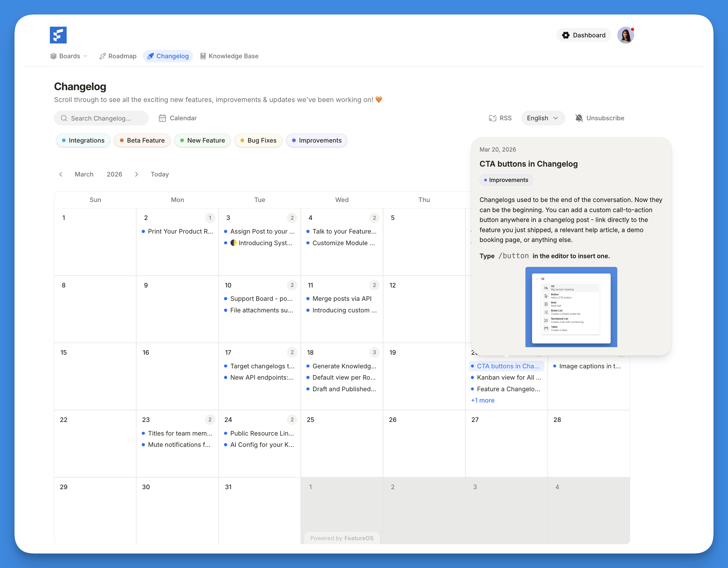The width and height of the screenshot is (728, 568).
Task: Open 'Talk to your Feature...' entry
Action: click(x=342, y=231)
